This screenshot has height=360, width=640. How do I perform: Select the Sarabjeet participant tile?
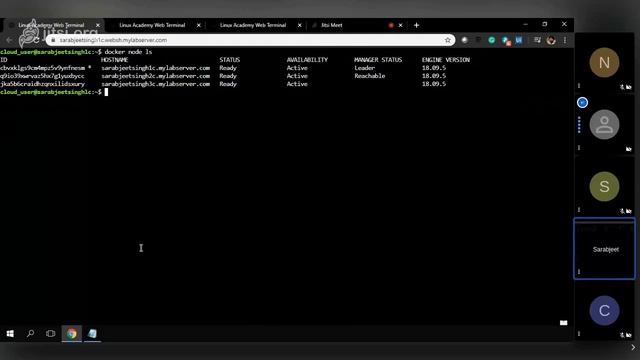604,249
